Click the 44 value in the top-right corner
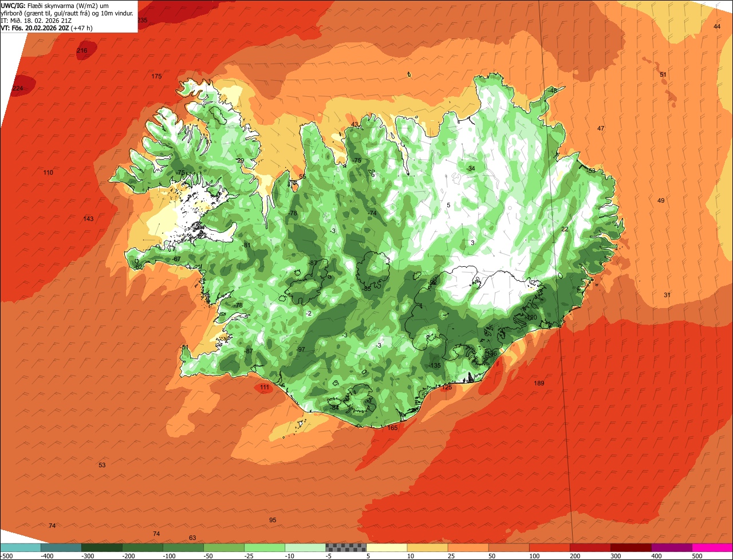Screen dimensions: 733x560 coord(717,26)
